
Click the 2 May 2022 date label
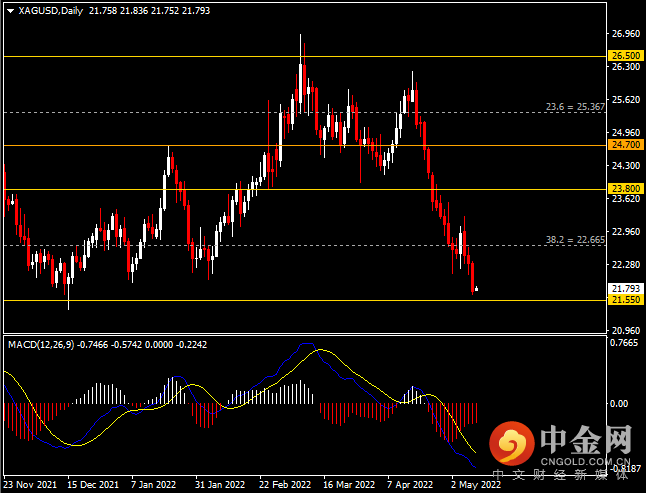(x=476, y=484)
